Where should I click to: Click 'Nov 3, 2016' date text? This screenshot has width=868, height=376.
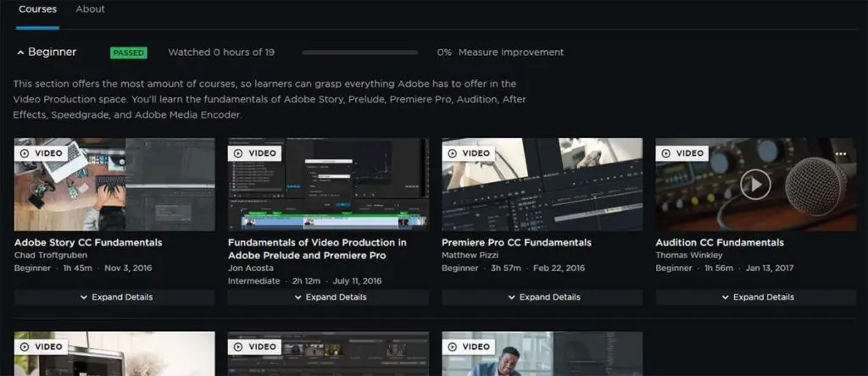pyautogui.click(x=128, y=268)
